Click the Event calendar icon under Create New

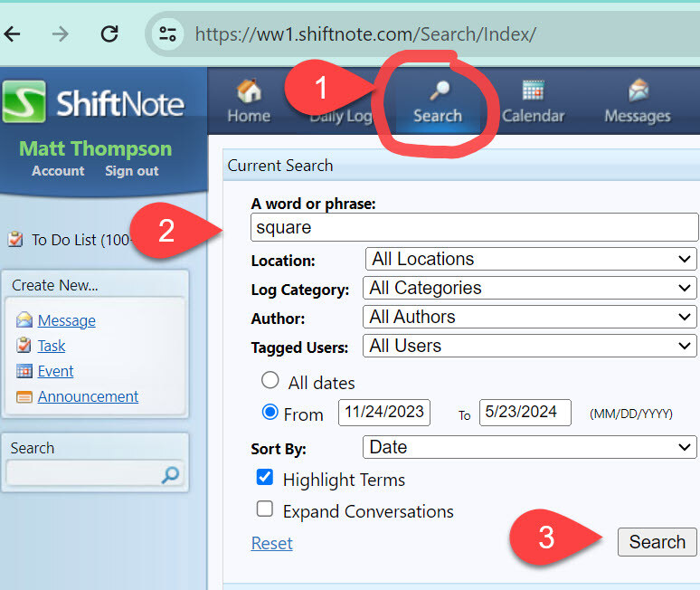coord(24,371)
